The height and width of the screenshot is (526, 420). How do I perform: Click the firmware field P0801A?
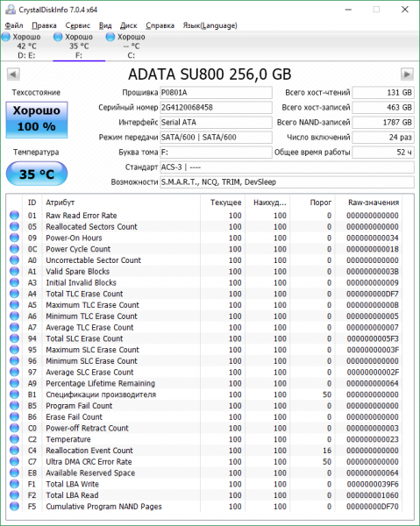[x=216, y=93]
